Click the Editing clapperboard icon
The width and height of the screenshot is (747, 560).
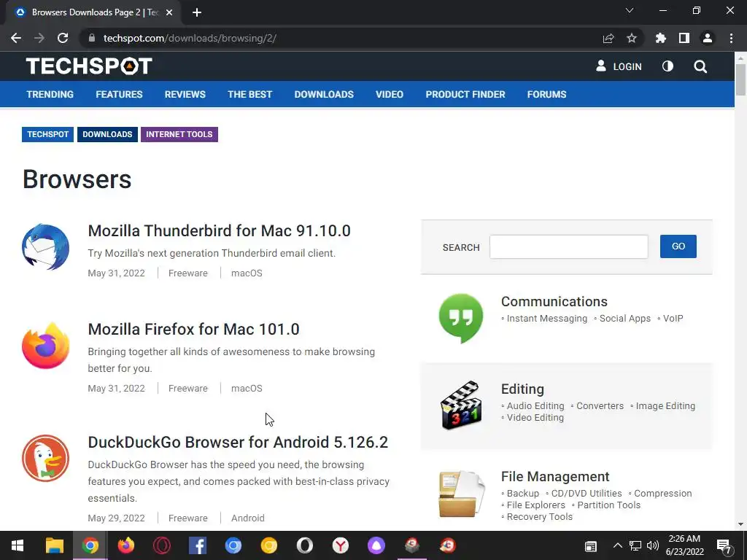click(461, 405)
